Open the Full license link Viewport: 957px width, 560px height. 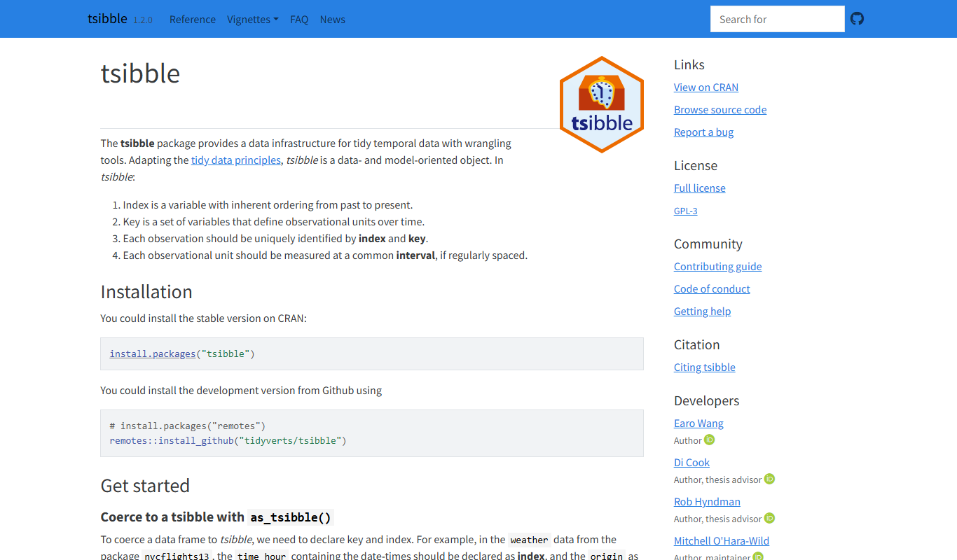point(700,188)
